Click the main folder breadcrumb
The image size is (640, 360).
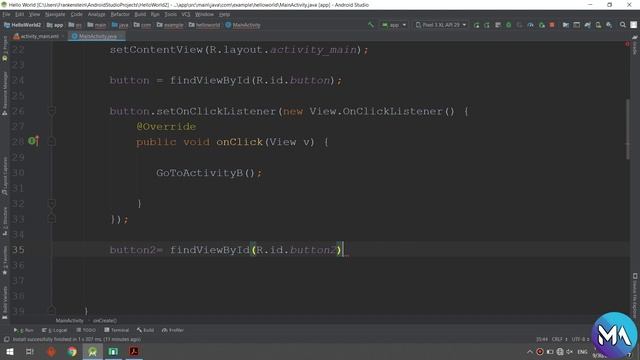pyautogui.click(x=97, y=25)
